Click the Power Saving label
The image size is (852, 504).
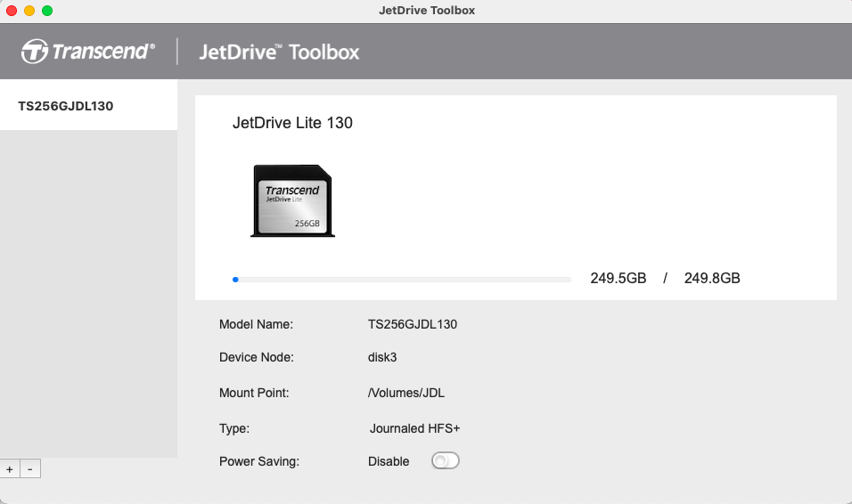[x=259, y=461]
